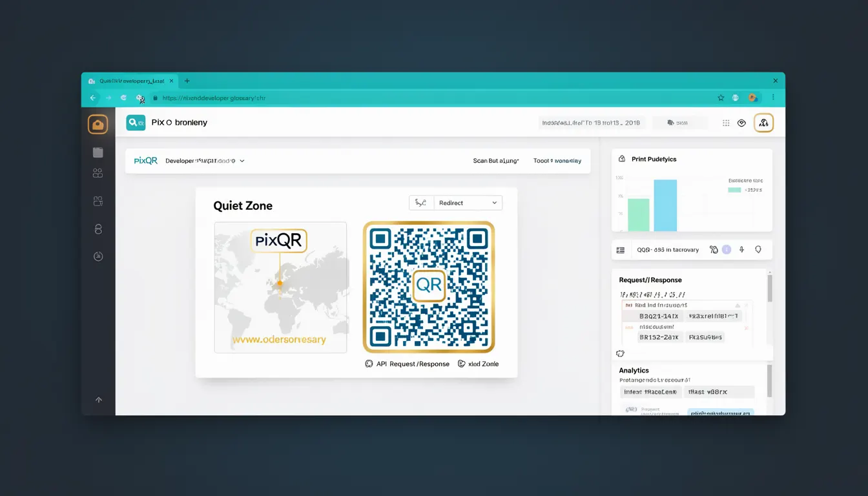The width and height of the screenshot is (868, 496).
Task: Select the B2Q21-14fx chip
Action: [x=659, y=316]
